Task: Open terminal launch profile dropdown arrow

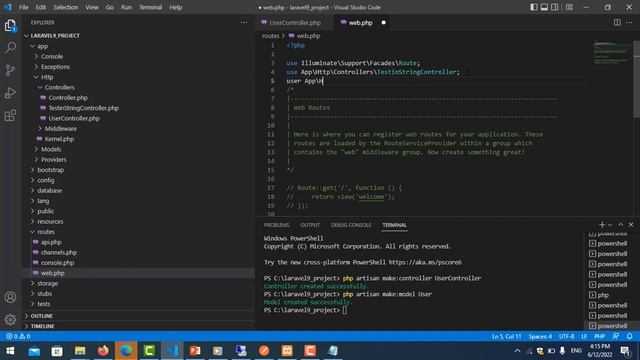Action: 610,225
